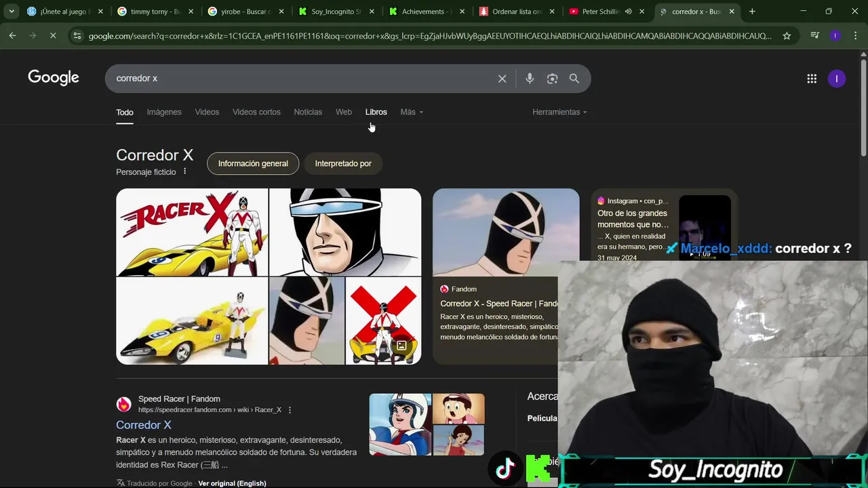
Task: Search by image with Google Lens
Action: [552, 79]
